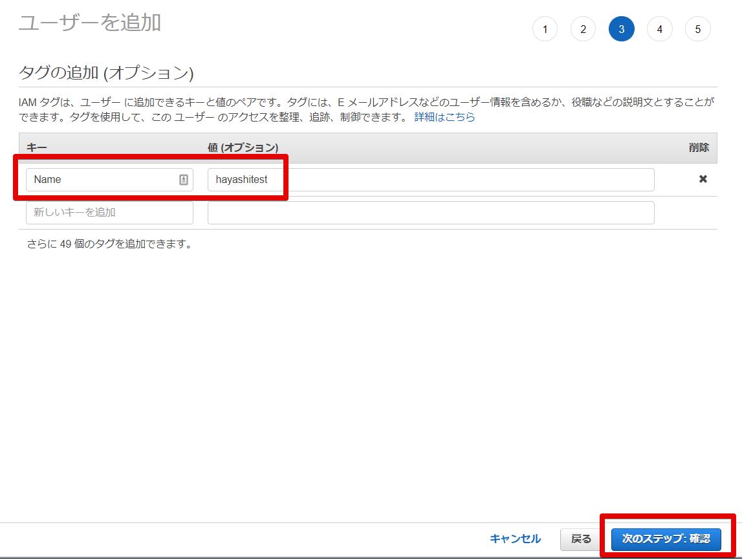Click the 値 (オプション) column header
Screen dimensions: 742x560
click(x=243, y=147)
